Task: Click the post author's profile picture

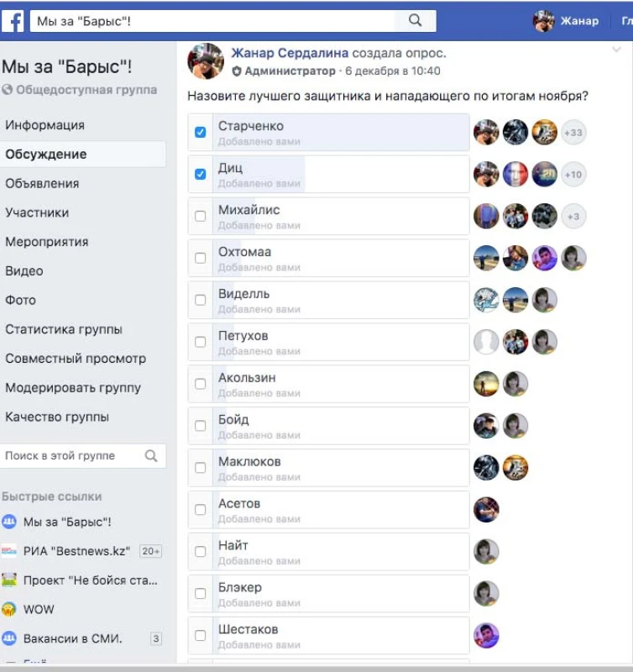Action: pyautogui.click(x=206, y=61)
